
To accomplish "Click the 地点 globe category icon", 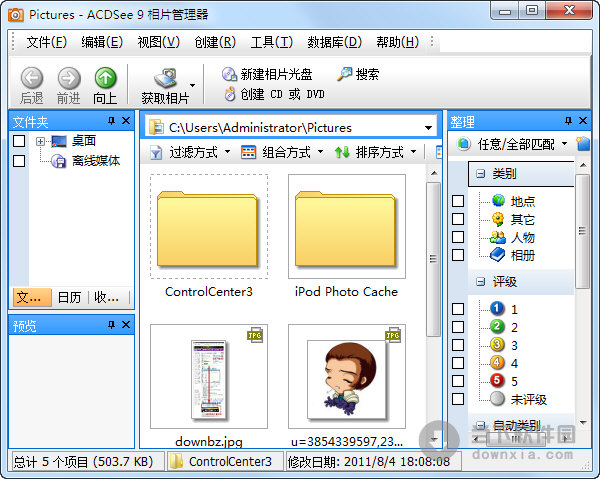I will coord(498,200).
